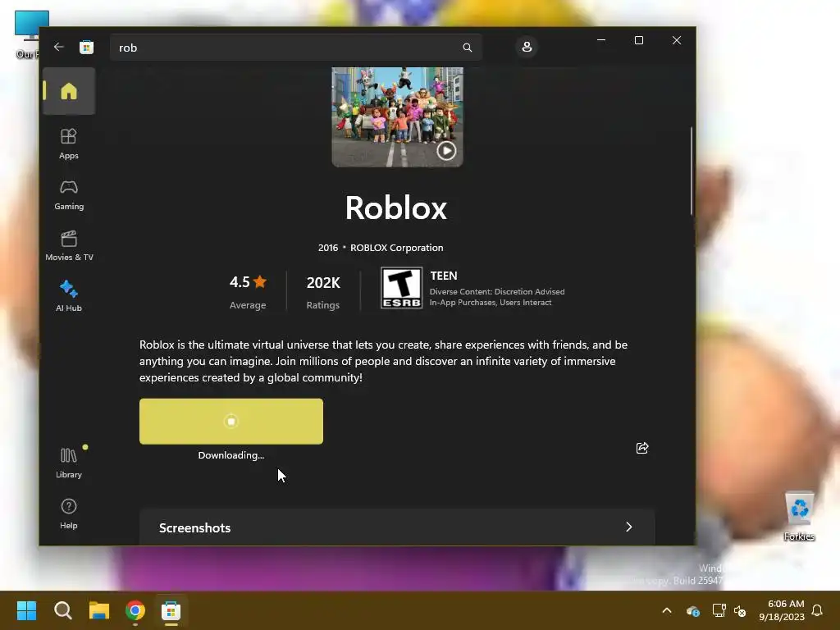Open the AI Hub section

pos(69,295)
